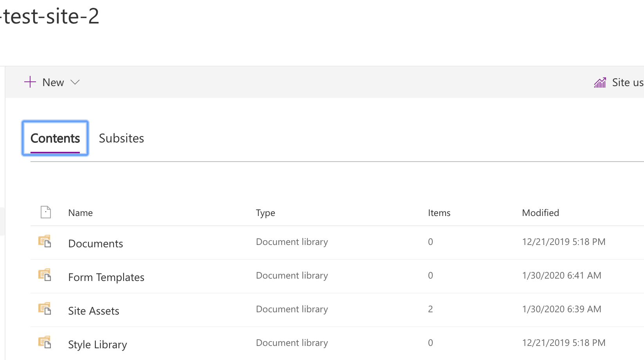Expand the New menu dropdown
This screenshot has width=644, height=360.
coord(76,82)
